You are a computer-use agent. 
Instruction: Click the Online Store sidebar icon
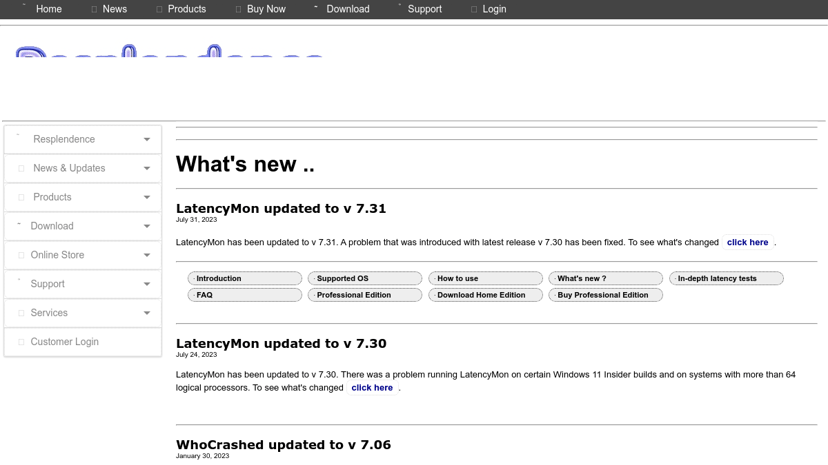(x=21, y=255)
